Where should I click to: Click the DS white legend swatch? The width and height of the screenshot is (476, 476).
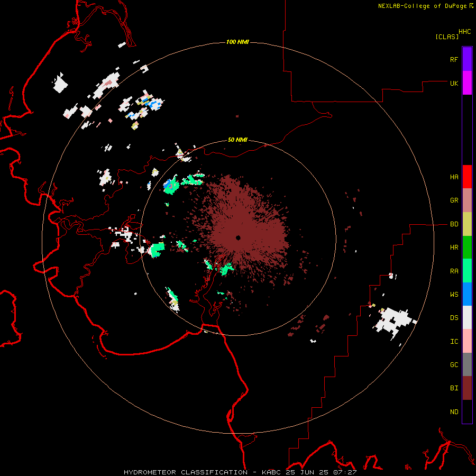[x=467, y=317]
